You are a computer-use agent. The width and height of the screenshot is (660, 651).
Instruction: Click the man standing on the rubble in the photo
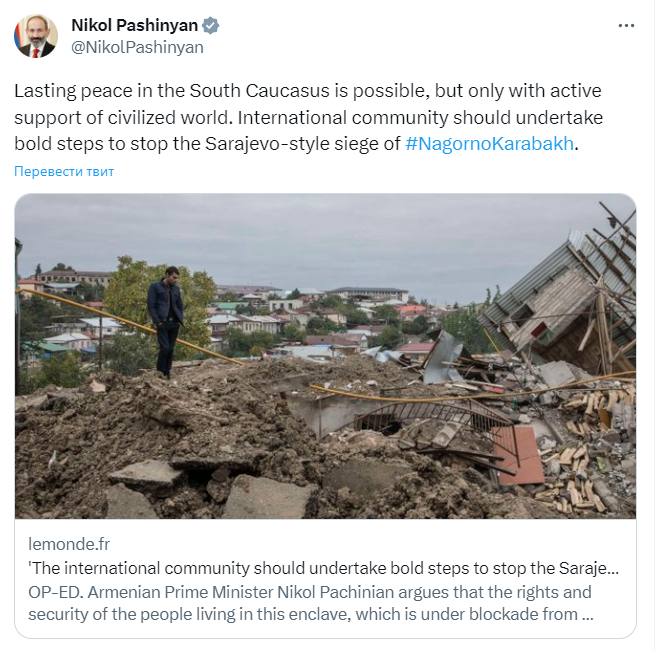pyautogui.click(x=165, y=322)
